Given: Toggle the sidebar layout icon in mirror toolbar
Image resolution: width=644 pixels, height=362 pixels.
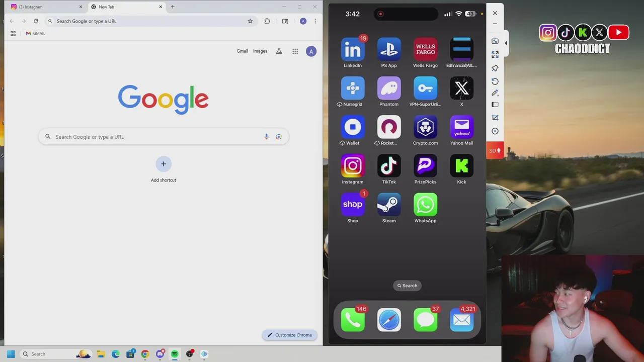Looking at the screenshot, I should 495,105.
